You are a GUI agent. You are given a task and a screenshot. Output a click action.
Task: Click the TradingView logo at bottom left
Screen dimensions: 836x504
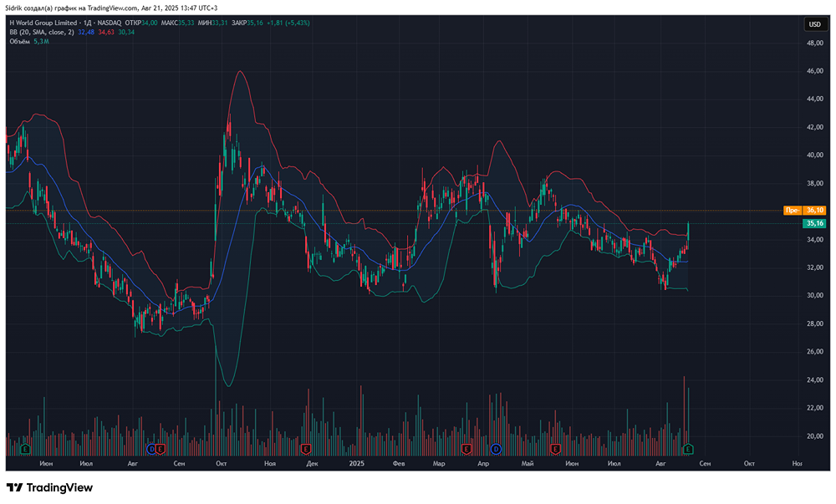50,487
